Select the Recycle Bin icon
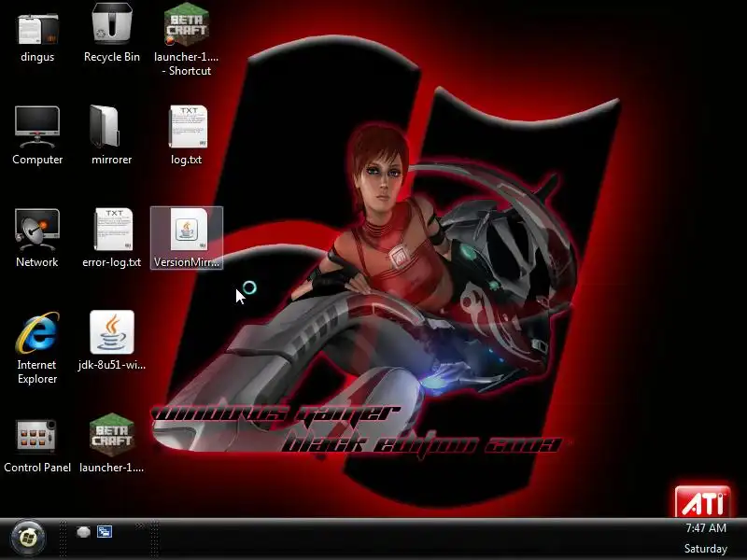The width and height of the screenshot is (747, 560). (x=111, y=34)
